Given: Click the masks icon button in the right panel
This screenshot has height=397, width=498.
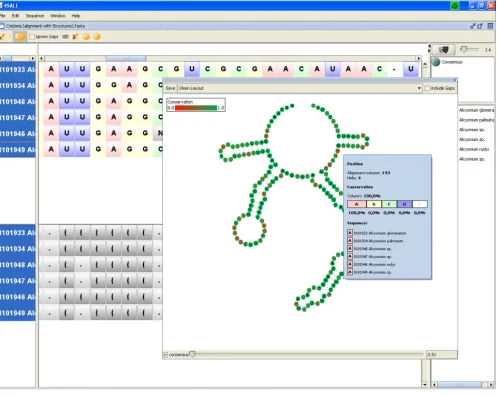Looking at the screenshot, I should coord(444,50).
